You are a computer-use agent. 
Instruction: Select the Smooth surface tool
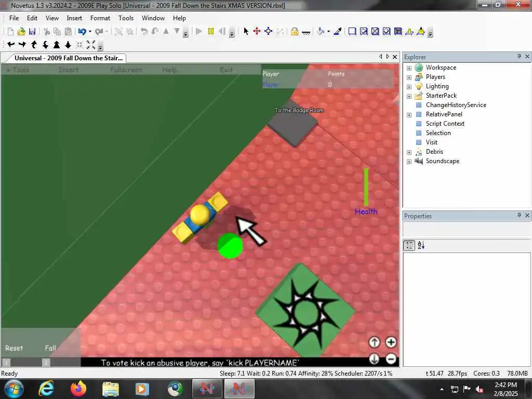[x=352, y=32]
